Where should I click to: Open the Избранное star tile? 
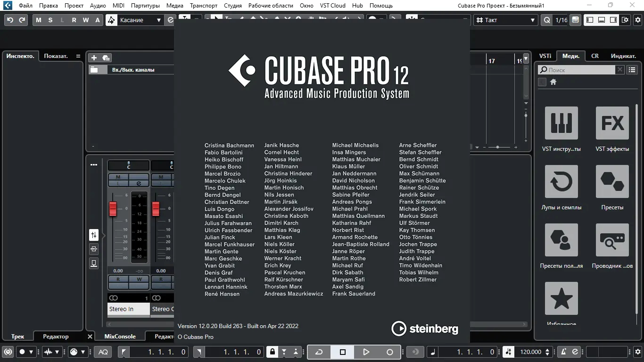(x=561, y=298)
